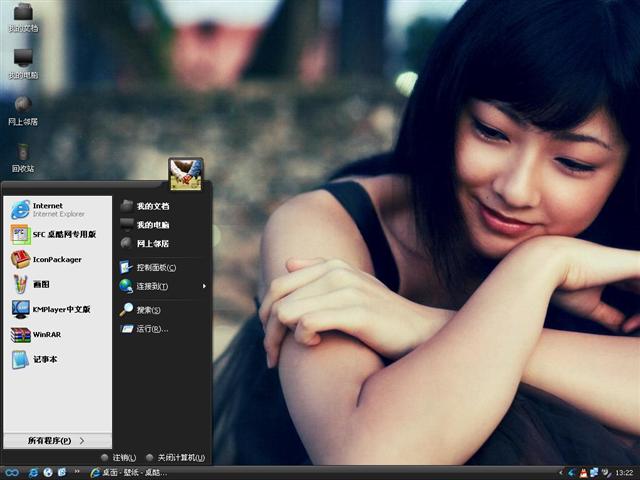Image resolution: width=640 pixels, height=480 pixels.
Task: Open 我的文档 in start menu right panel
Action: click(152, 205)
